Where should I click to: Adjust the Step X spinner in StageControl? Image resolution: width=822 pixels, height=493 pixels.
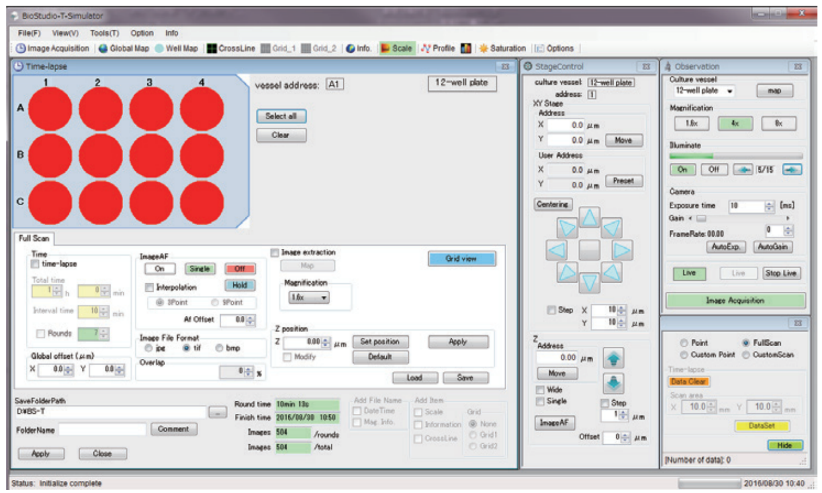tap(622, 310)
